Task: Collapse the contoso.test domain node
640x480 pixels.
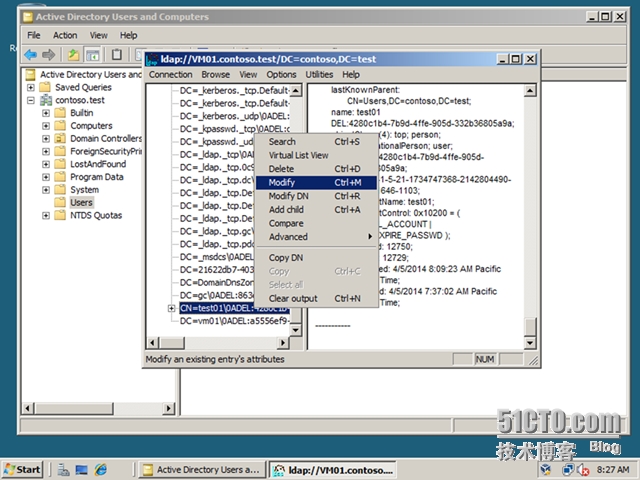Action: pyautogui.click(x=31, y=100)
